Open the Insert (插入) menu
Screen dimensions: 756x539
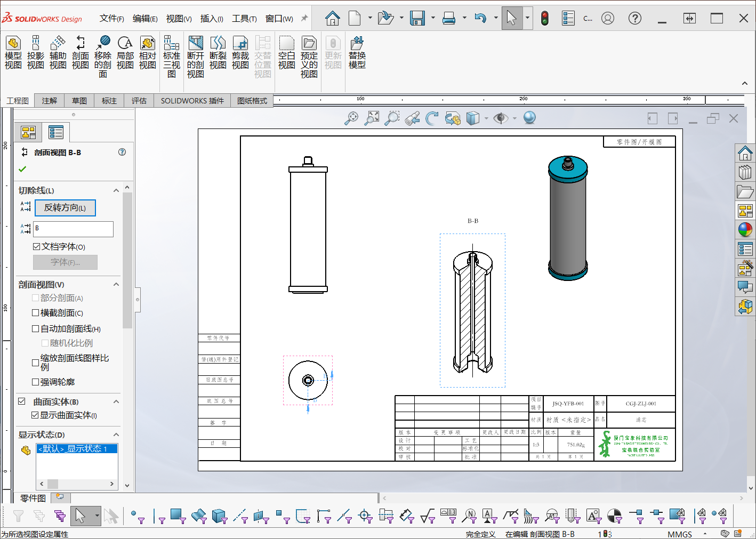(211, 19)
